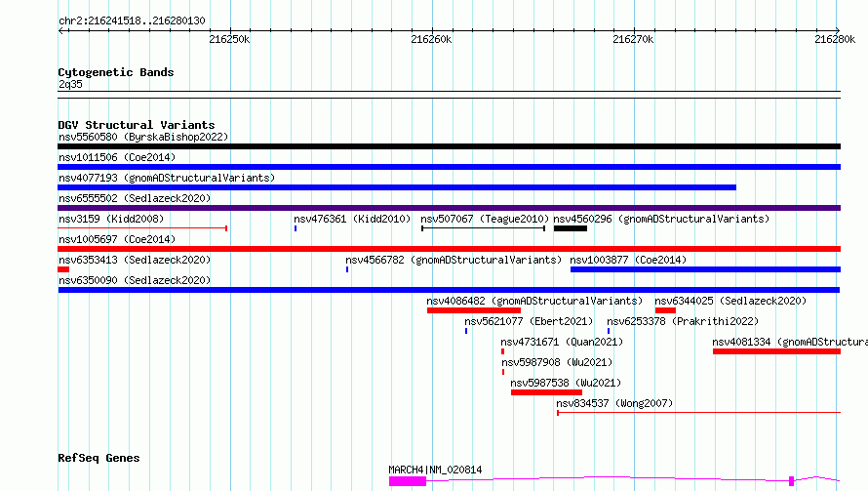
Task: Open variant nsv6350090 (Sedlazeck2020) label
Action: [x=135, y=280]
